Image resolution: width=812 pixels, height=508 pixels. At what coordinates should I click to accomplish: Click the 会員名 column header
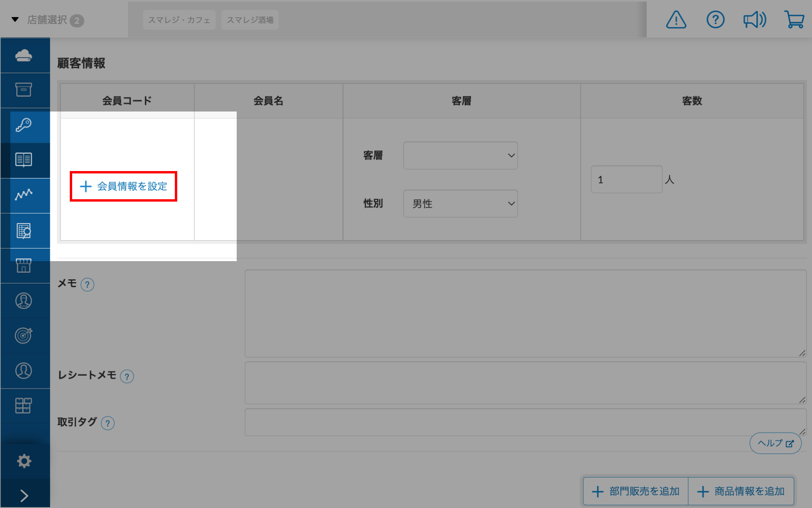268,101
